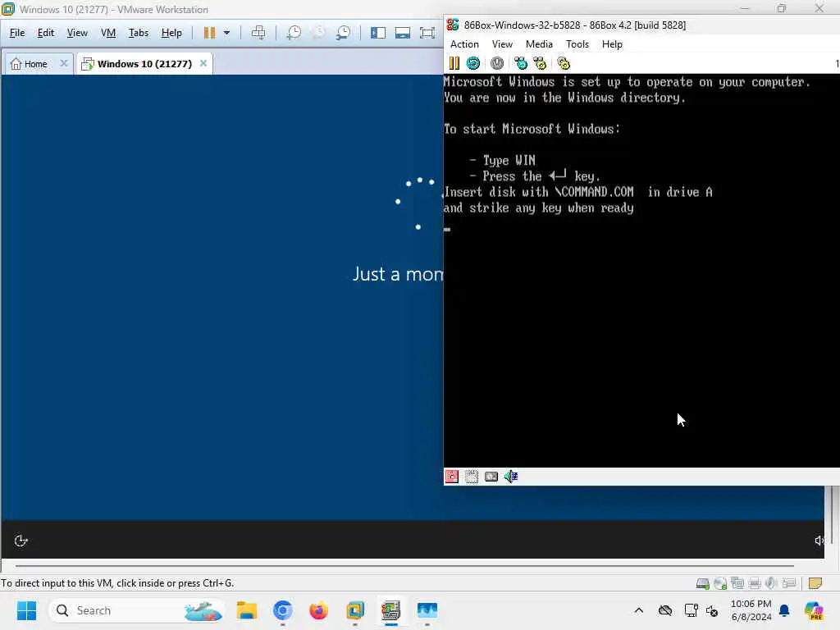
Task: Click the taskbar Search box
Action: (x=137, y=610)
